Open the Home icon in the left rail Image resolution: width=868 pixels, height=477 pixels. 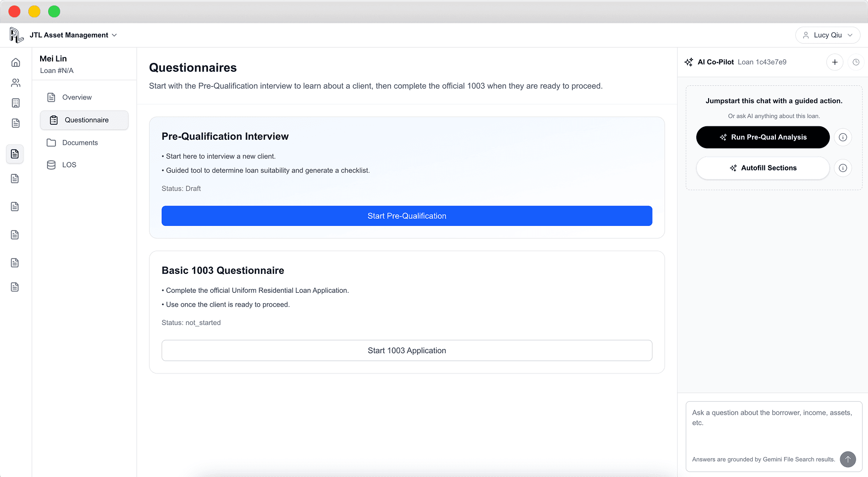coord(15,62)
